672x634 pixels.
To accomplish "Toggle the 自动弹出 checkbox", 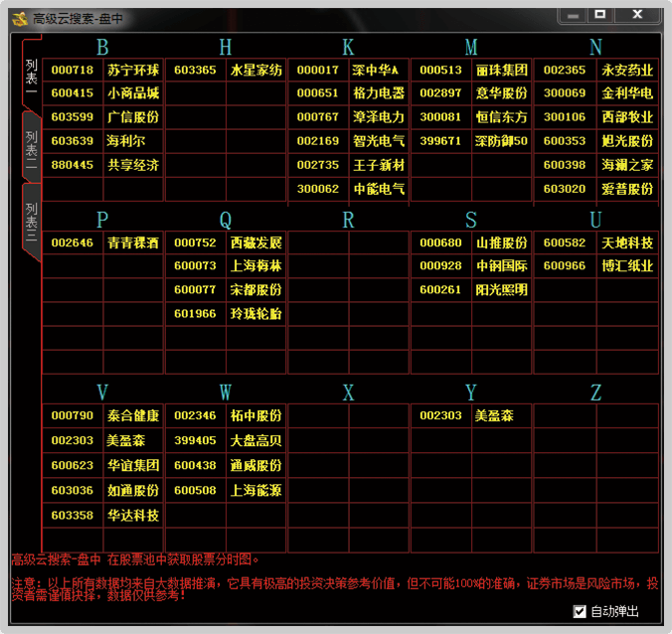I will (580, 612).
